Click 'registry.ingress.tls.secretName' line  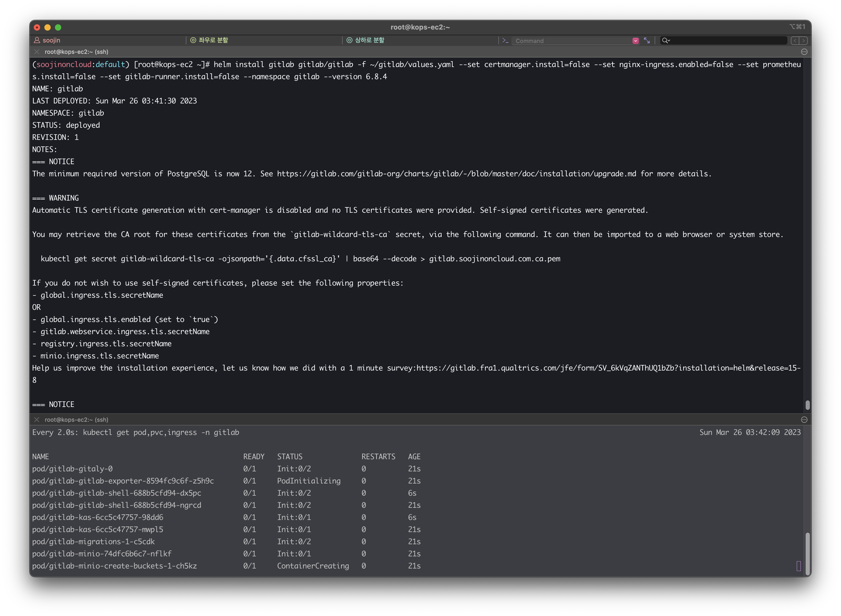pos(102,344)
